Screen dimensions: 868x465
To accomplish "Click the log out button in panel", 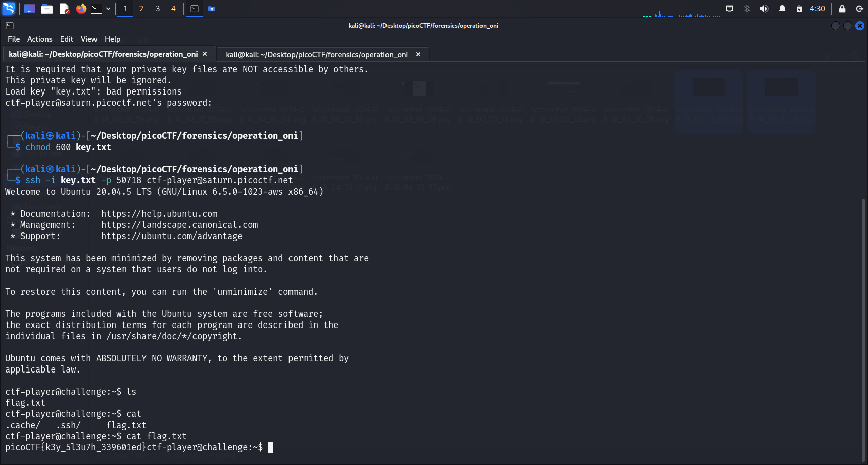I will (x=859, y=9).
